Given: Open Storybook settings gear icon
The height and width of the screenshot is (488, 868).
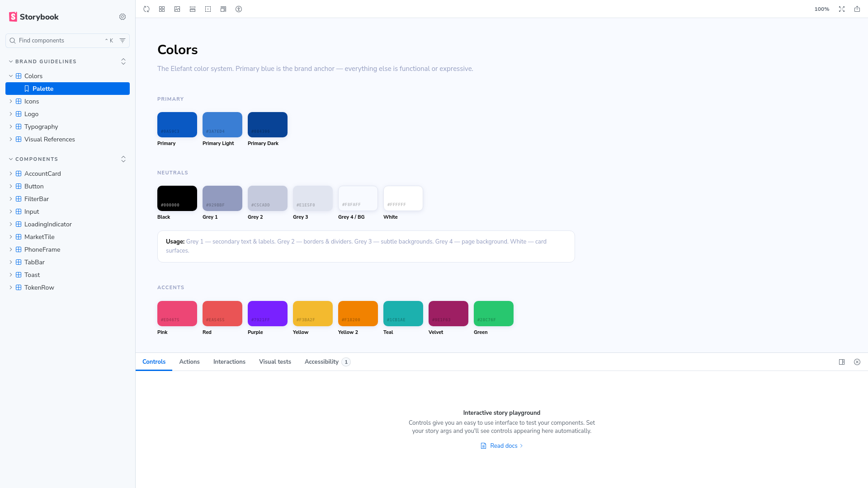Looking at the screenshot, I should pyautogui.click(x=123, y=17).
